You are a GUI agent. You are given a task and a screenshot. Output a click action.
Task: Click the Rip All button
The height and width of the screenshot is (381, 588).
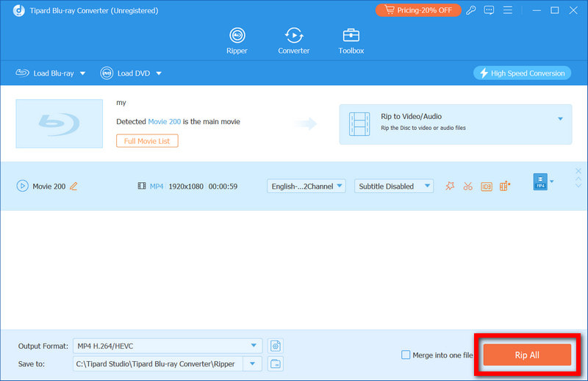pos(527,355)
